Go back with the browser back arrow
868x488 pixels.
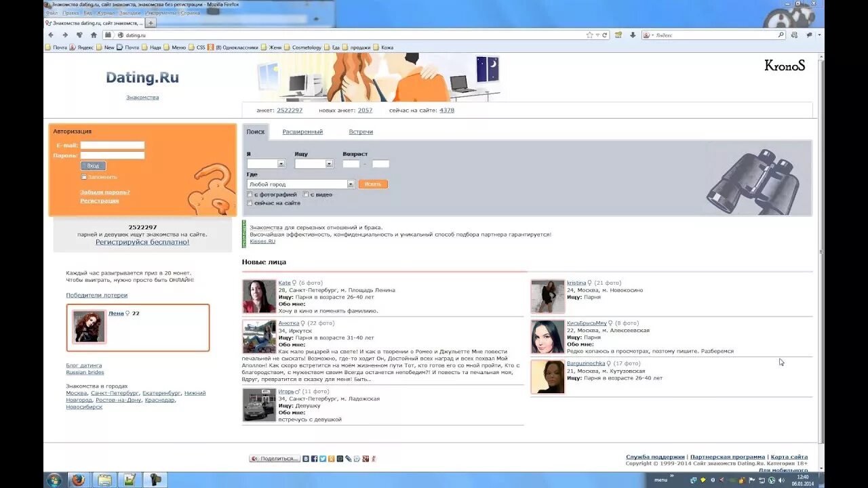coord(51,35)
